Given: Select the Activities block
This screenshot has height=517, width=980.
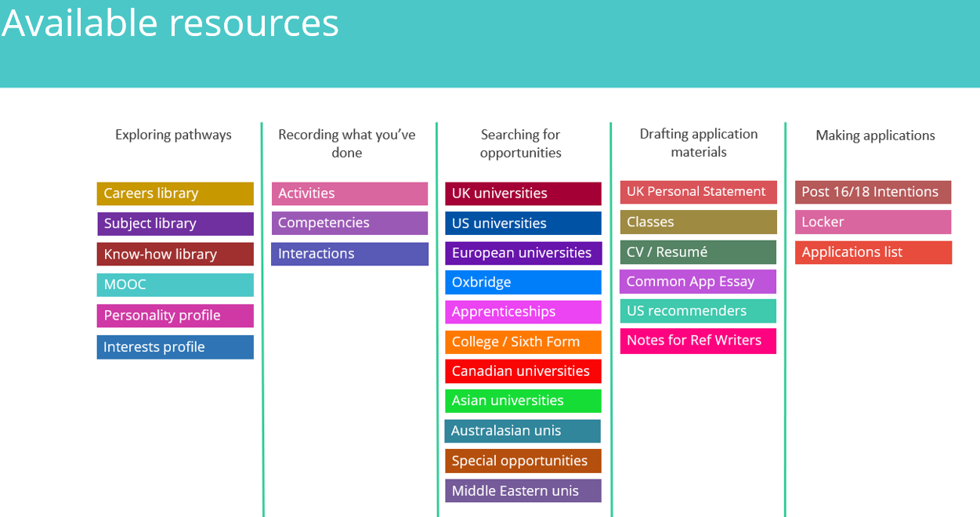Looking at the screenshot, I should coord(350,193).
